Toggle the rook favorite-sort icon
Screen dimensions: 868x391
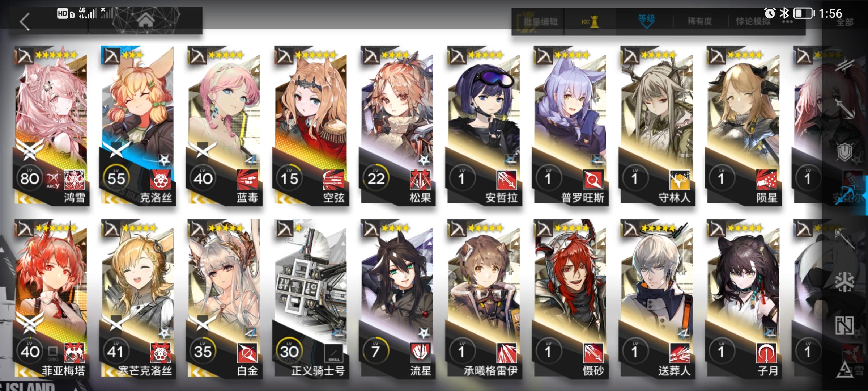590,22
